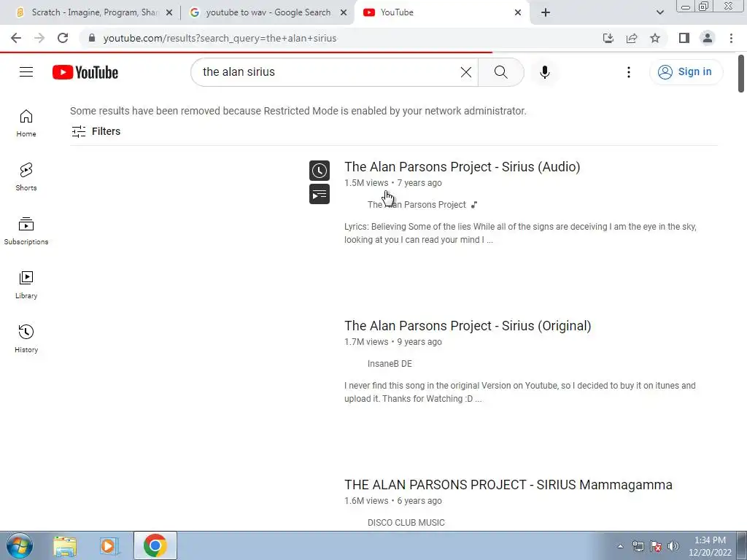Clear the search box with the X
The height and width of the screenshot is (560, 747).
[x=466, y=72]
